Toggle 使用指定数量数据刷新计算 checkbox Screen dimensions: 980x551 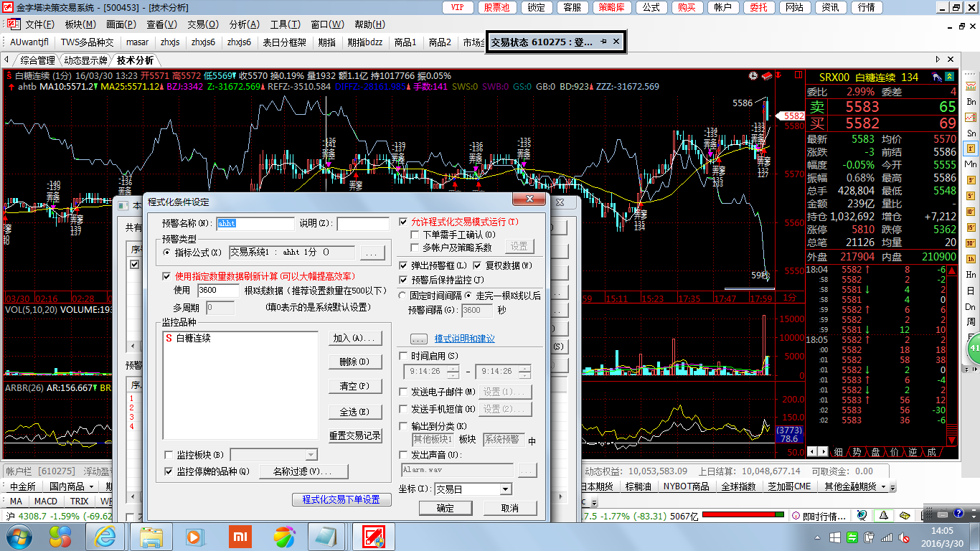click(167, 276)
